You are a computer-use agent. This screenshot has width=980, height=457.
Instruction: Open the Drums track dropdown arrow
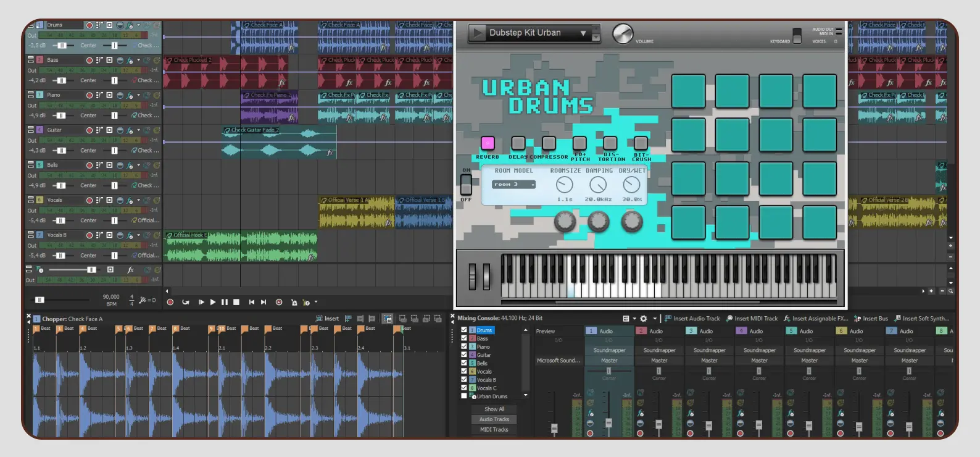click(x=138, y=25)
